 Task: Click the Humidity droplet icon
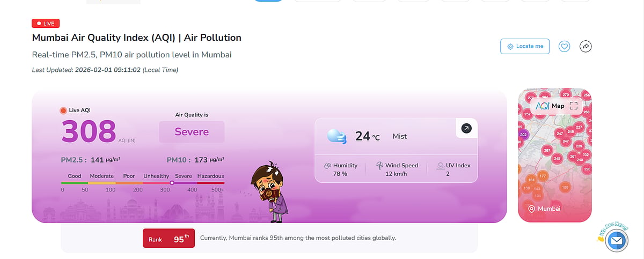[327, 166]
